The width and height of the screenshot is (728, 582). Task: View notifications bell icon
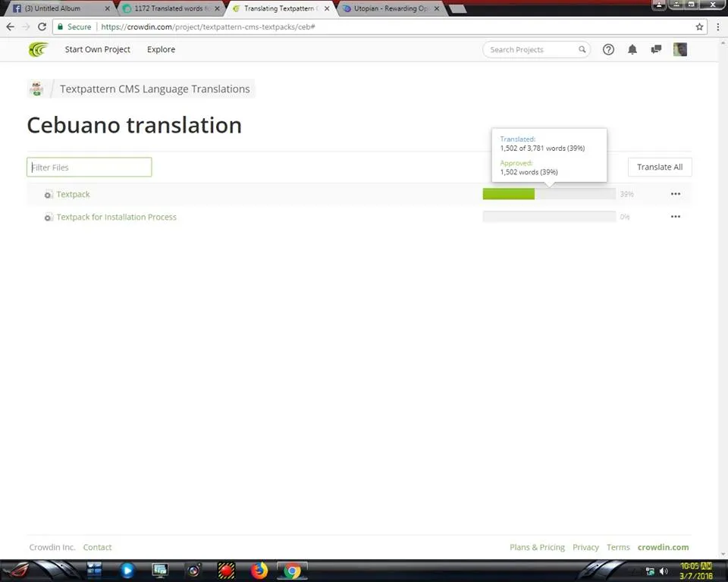coord(632,50)
